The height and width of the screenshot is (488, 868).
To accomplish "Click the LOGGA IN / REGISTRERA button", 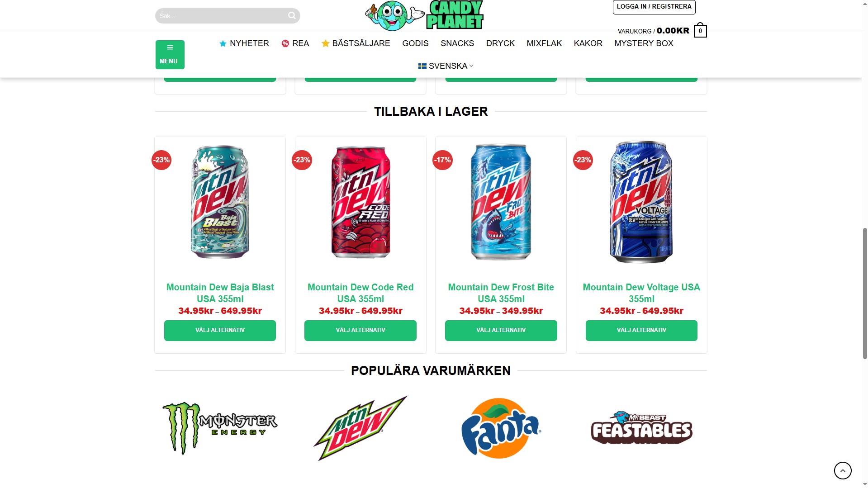I will tap(654, 7).
